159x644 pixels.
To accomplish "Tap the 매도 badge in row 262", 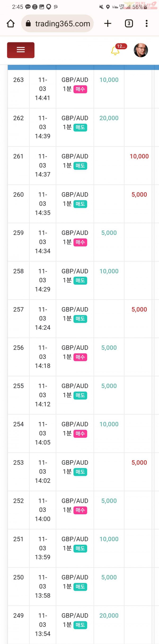I will pos(80,127).
